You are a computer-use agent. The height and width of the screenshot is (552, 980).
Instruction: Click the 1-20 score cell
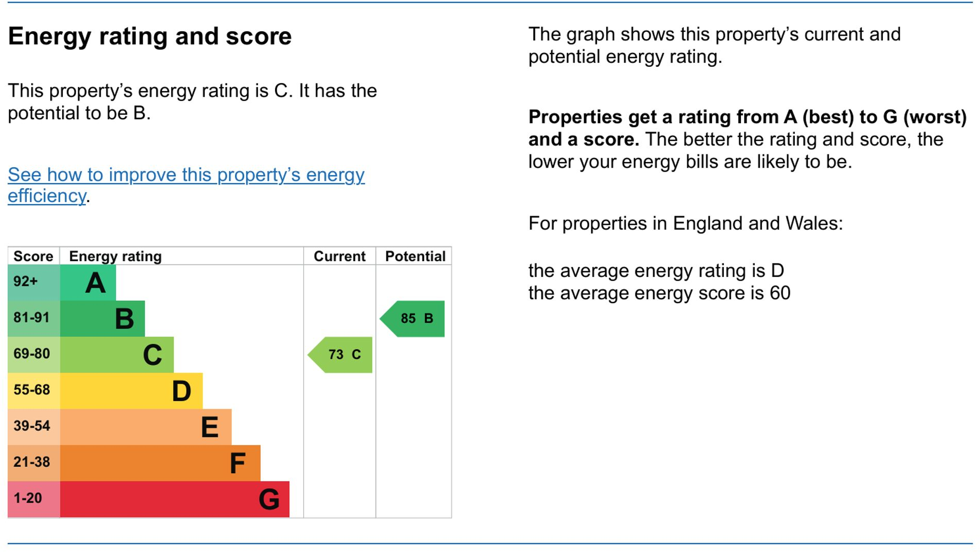coord(33,499)
